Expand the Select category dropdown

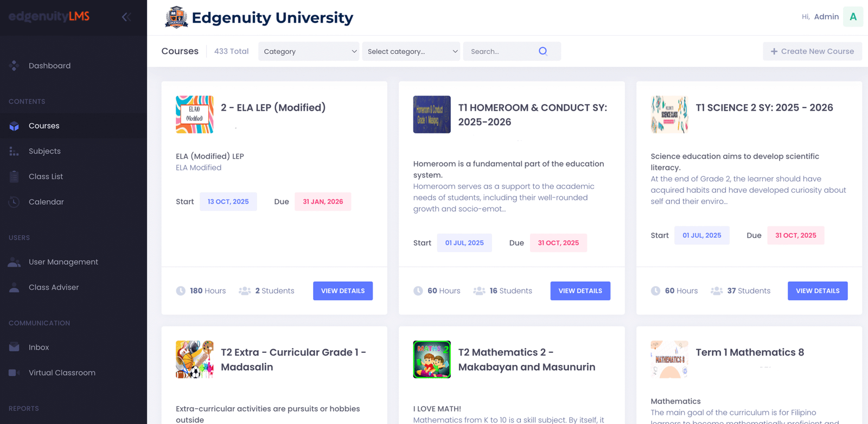pyautogui.click(x=411, y=52)
